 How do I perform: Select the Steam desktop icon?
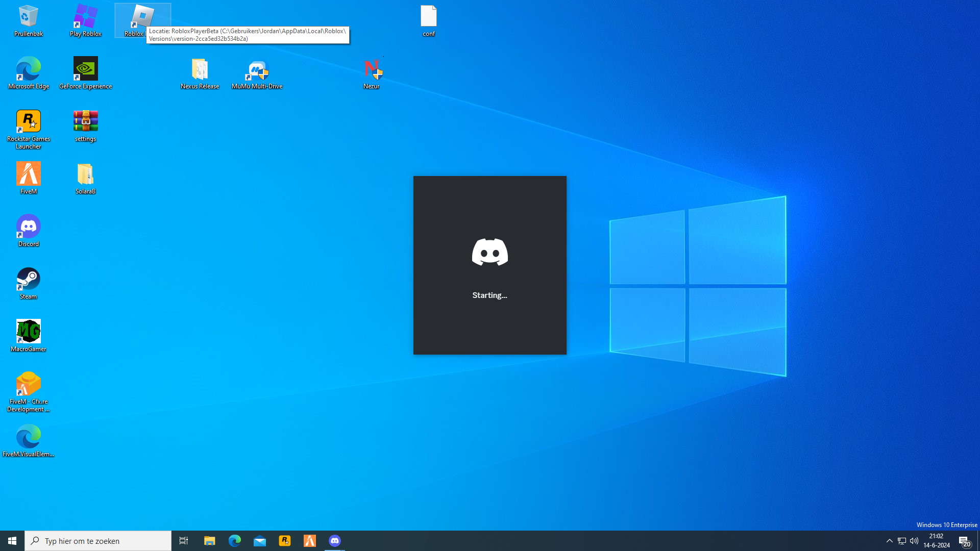pyautogui.click(x=28, y=283)
